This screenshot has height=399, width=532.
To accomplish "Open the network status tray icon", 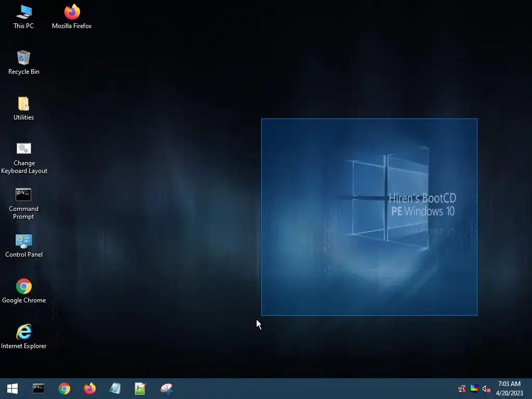I will click(461, 389).
